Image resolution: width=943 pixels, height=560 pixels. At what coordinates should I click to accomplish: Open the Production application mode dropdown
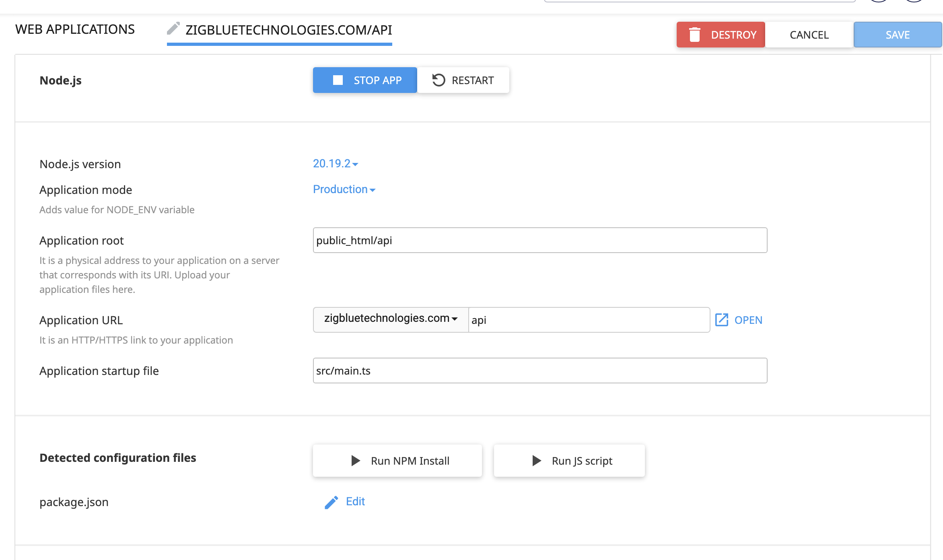(x=344, y=189)
